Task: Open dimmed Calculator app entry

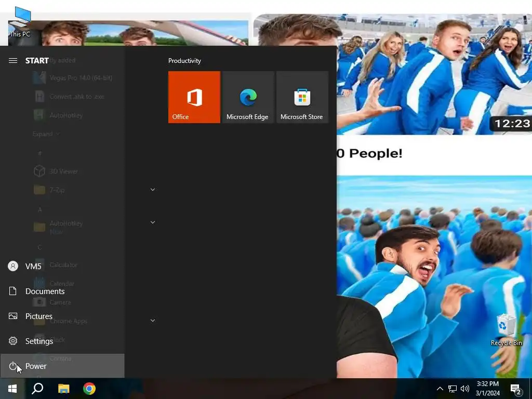Action: (x=56, y=264)
